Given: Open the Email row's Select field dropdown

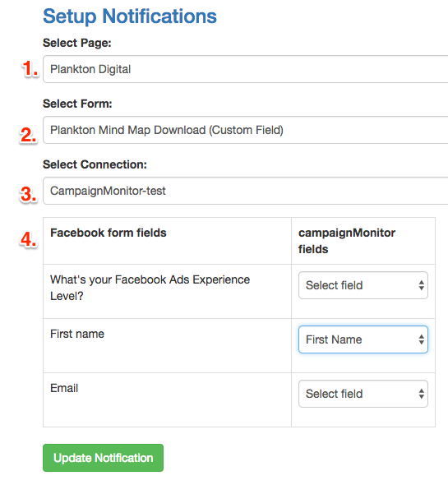Looking at the screenshot, I should pyautogui.click(x=363, y=394).
